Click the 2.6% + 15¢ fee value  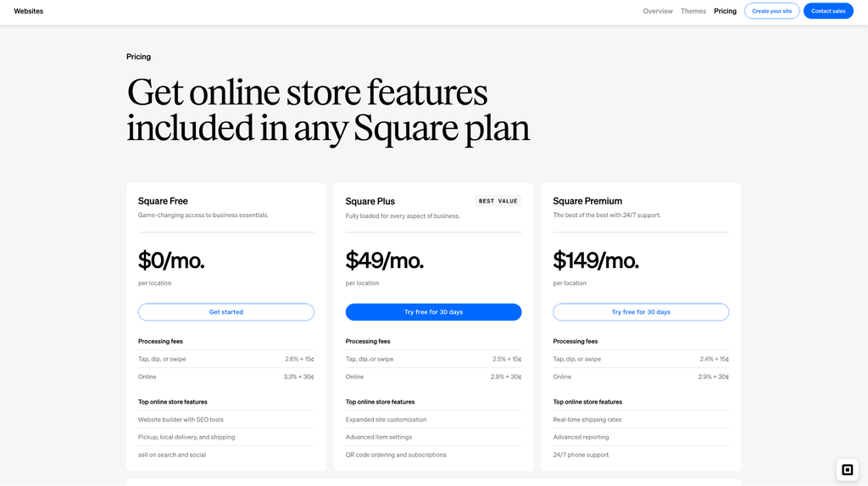[x=299, y=359]
